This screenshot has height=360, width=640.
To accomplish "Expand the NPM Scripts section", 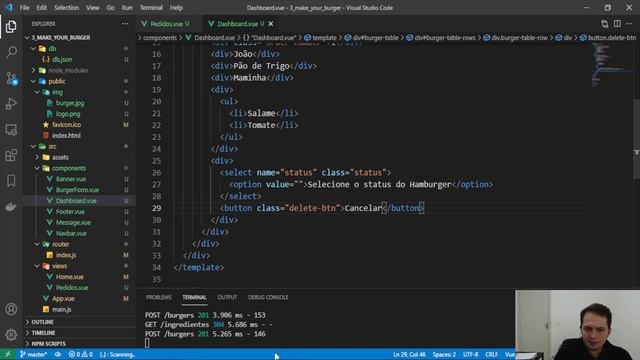I will (49, 344).
